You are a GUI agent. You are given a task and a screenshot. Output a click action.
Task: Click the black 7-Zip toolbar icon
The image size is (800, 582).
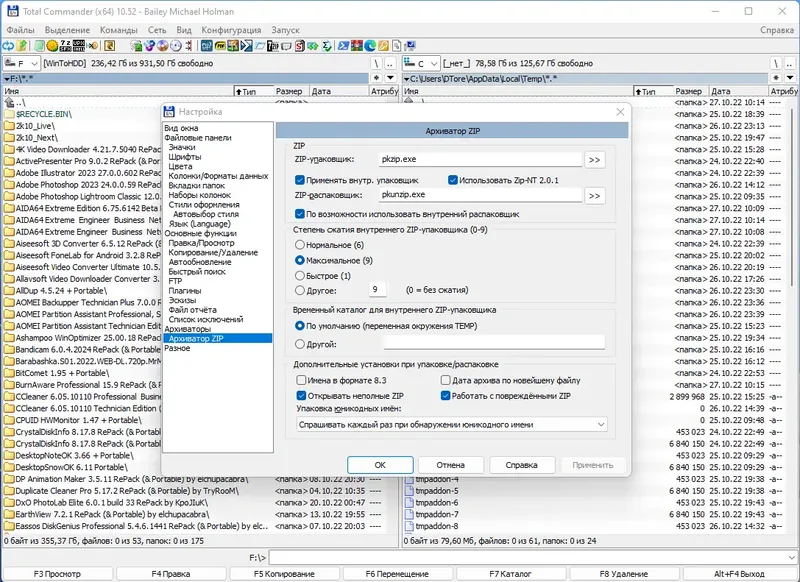pyautogui.click(x=273, y=46)
